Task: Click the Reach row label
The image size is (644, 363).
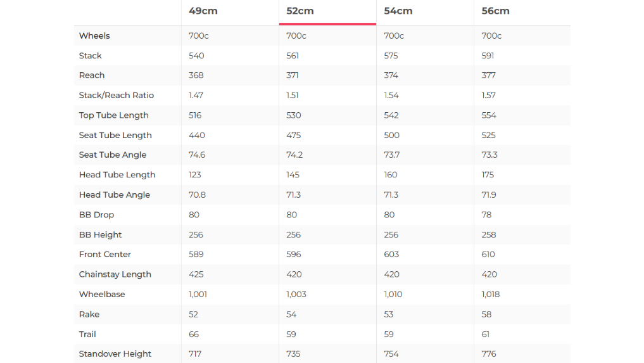Action: point(92,75)
